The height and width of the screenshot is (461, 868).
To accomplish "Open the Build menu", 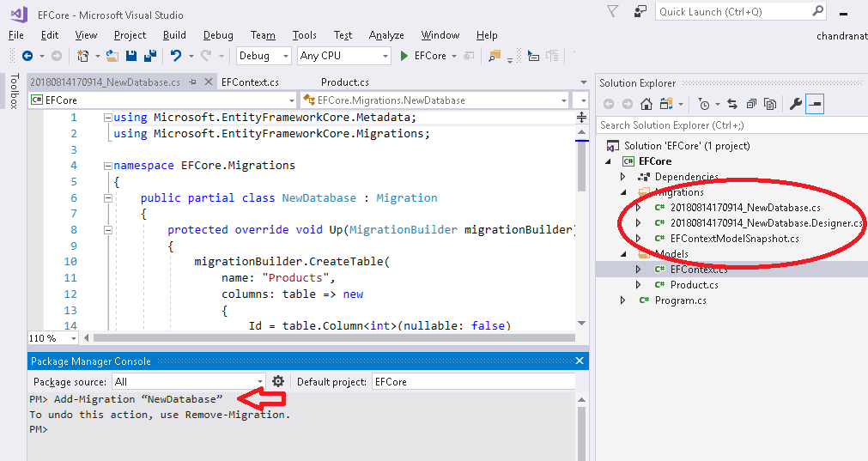I will (174, 35).
